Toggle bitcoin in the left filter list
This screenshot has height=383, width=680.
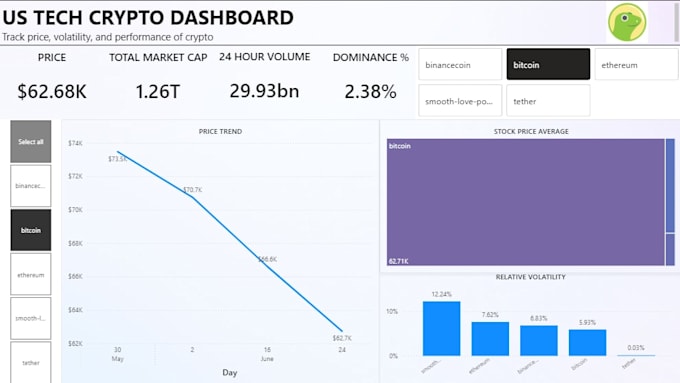point(31,230)
